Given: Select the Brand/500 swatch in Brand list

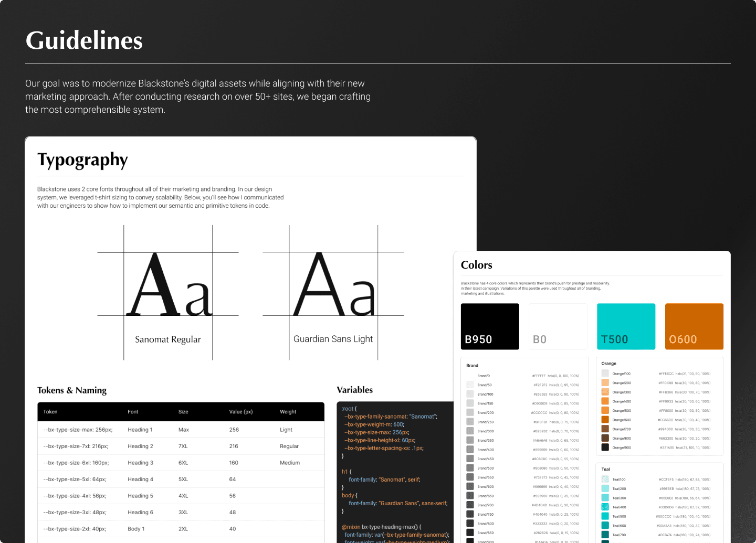Looking at the screenshot, I should [470, 468].
